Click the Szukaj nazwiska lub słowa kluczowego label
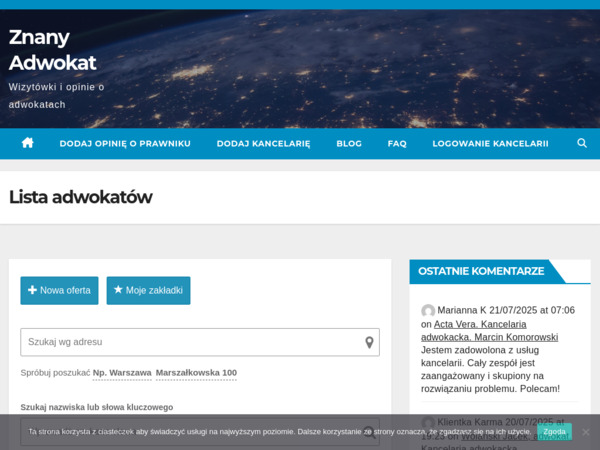This screenshot has width=600, height=450. pyautogui.click(x=97, y=407)
